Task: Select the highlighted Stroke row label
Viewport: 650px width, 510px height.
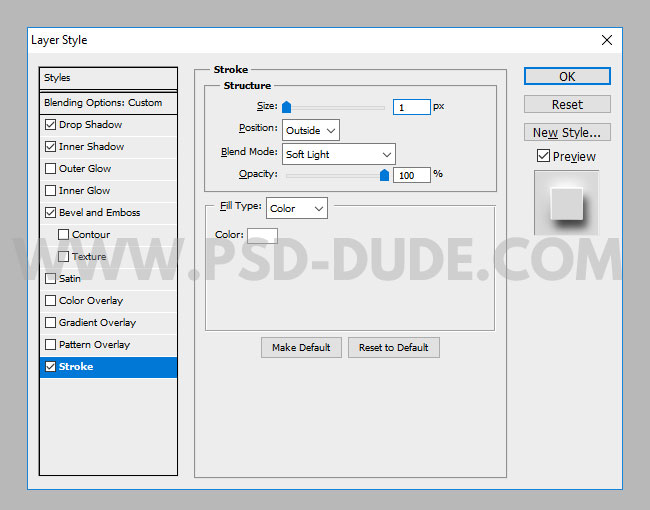Action: pyautogui.click(x=76, y=367)
